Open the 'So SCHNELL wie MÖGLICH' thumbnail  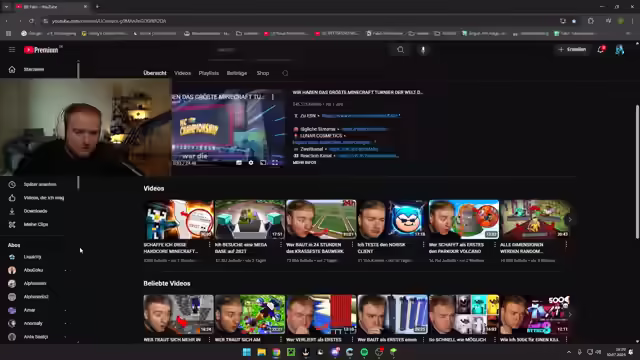click(x=464, y=314)
